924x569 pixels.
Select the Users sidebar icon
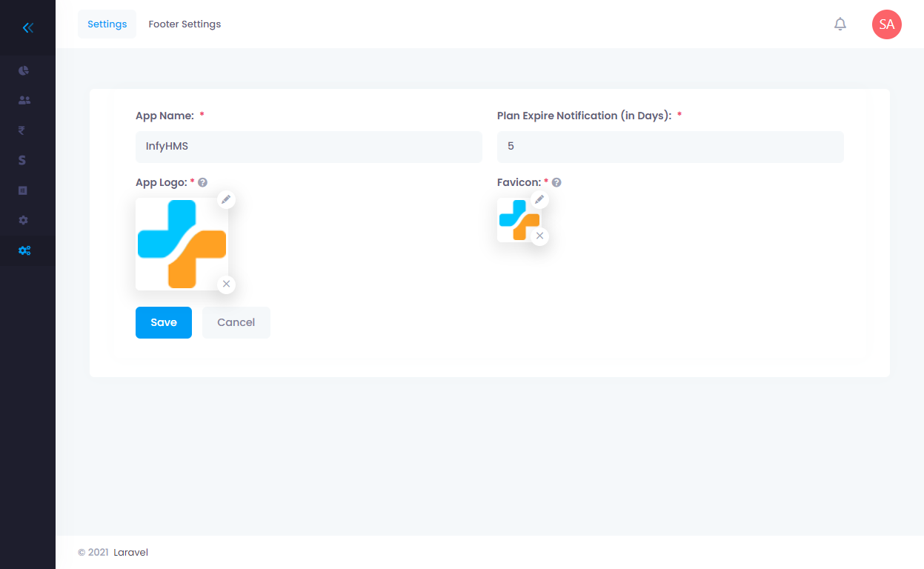pyautogui.click(x=23, y=99)
